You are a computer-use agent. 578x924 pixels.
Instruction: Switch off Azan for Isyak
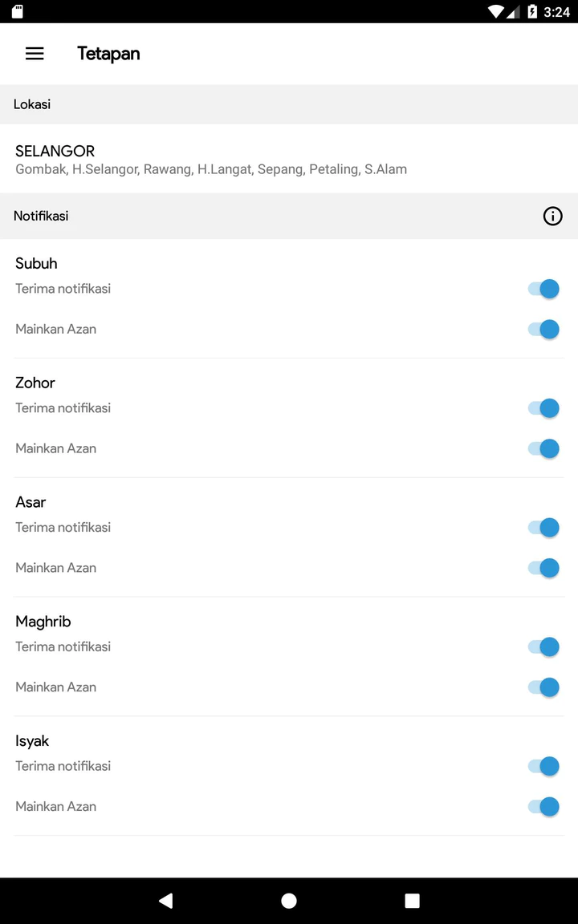(x=543, y=806)
